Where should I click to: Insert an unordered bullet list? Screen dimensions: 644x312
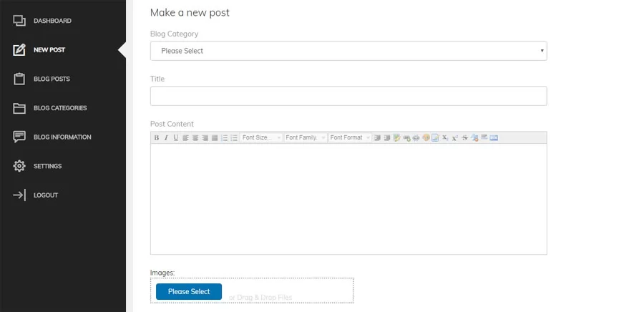pos(234,138)
